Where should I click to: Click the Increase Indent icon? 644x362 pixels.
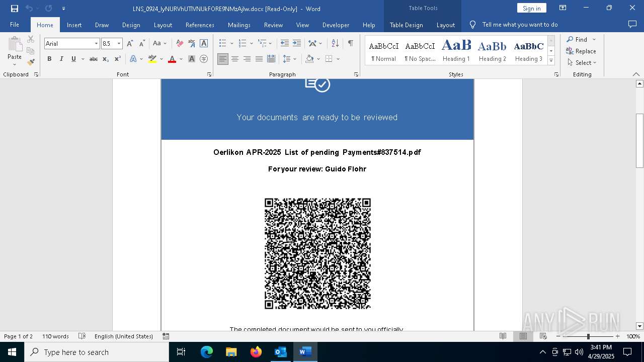point(297,44)
